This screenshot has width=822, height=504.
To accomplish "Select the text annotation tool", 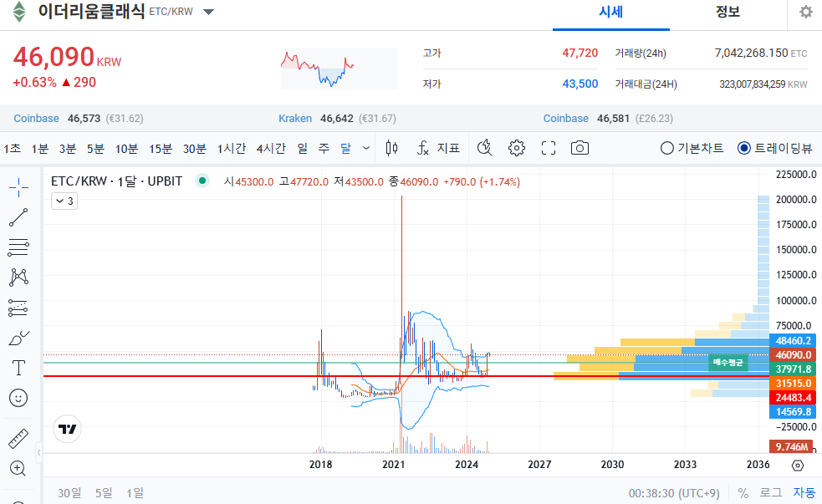I will pos(18,368).
